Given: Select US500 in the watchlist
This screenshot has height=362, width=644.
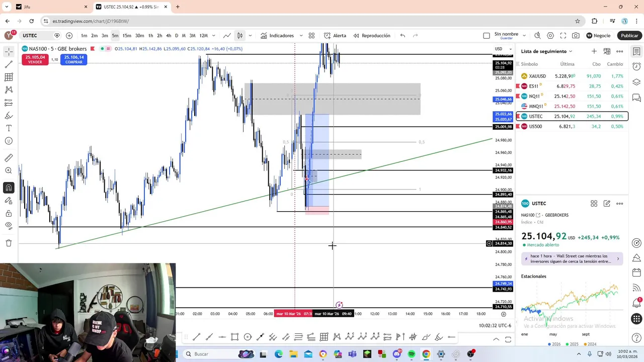Looking at the screenshot, I should pyautogui.click(x=572, y=126).
